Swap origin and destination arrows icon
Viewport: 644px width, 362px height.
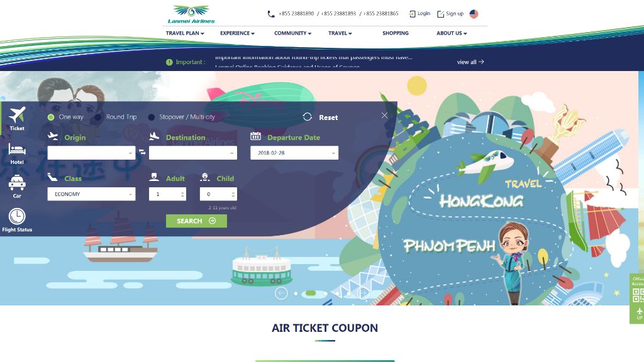[142, 152]
